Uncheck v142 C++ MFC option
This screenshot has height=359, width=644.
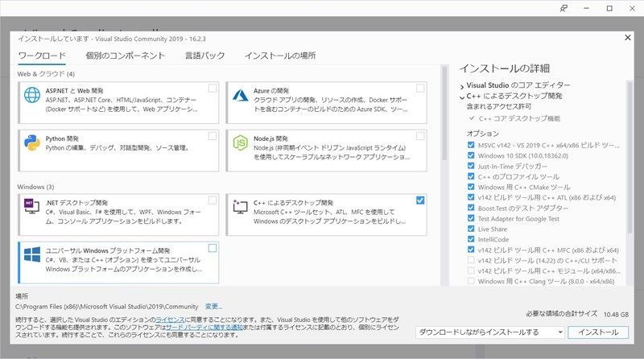click(471, 250)
